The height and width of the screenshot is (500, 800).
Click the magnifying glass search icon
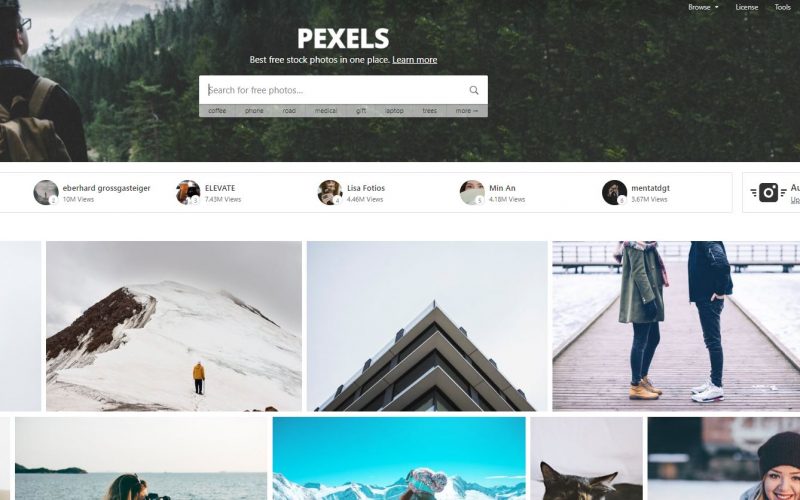coord(473,90)
